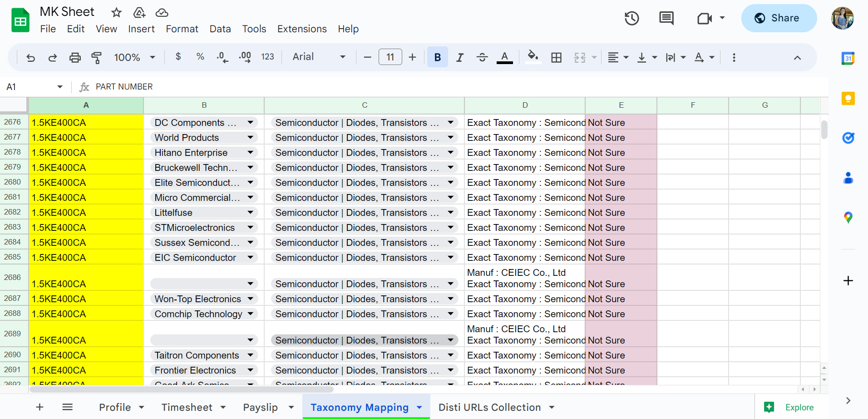Decrease font size with minus button

(x=368, y=57)
